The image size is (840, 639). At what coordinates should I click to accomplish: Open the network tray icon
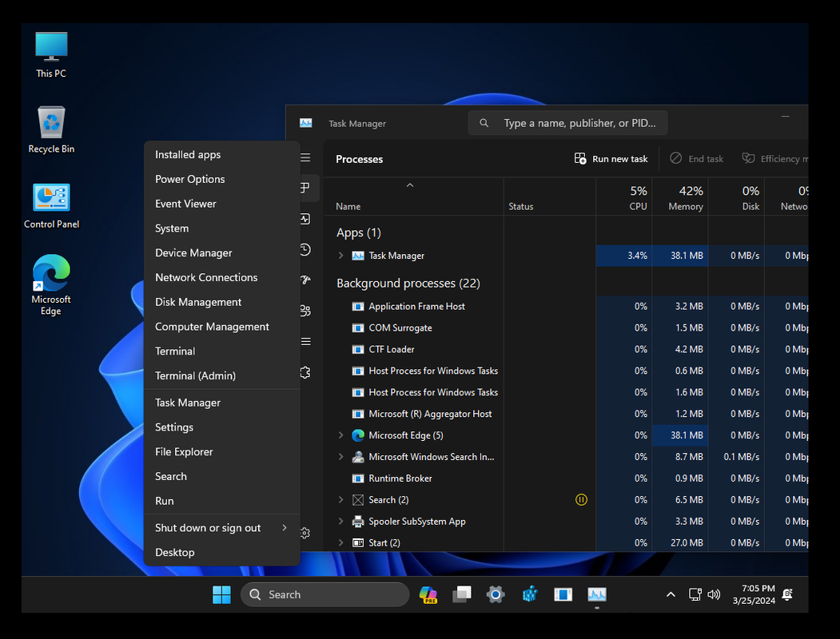pyautogui.click(x=695, y=594)
